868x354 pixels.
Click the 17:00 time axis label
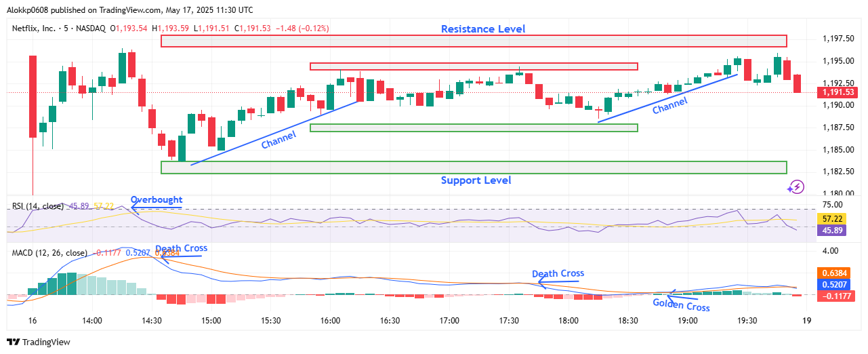click(x=449, y=321)
